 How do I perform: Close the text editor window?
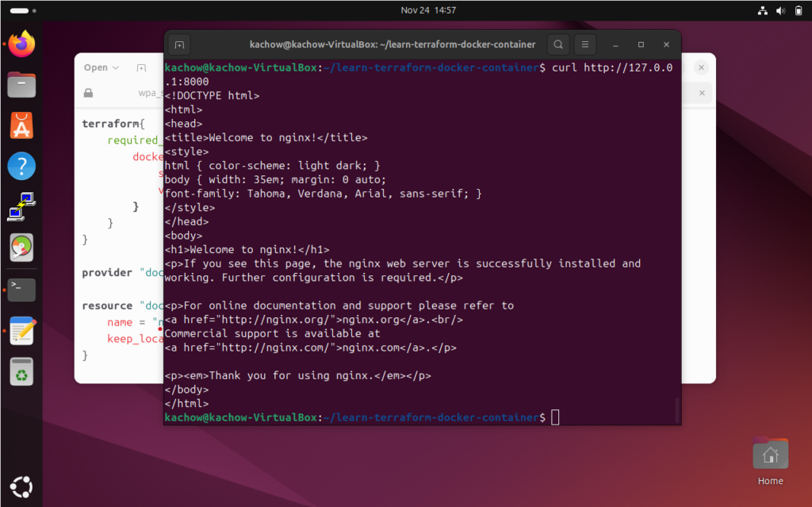[701, 67]
